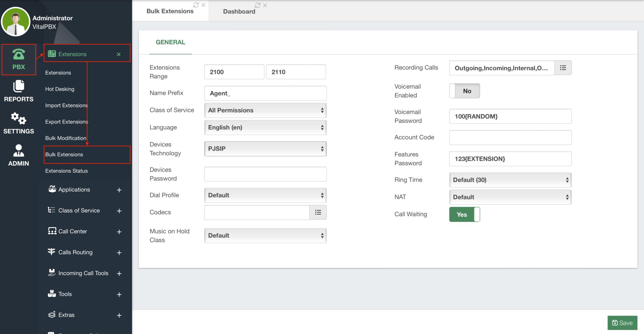The width and height of the screenshot is (644, 334).
Task: Open Recording Calls list picker icon
Action: 563,68
